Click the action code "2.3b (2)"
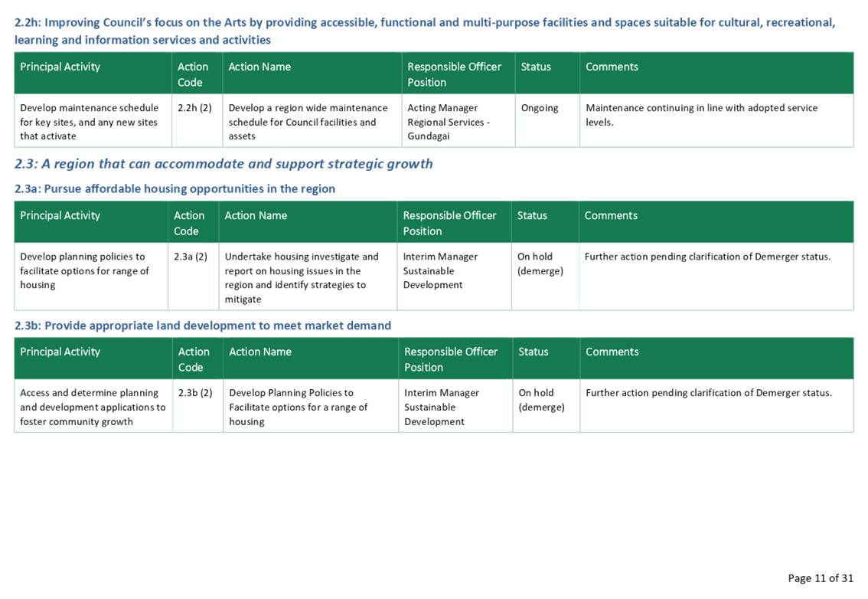 point(195,393)
